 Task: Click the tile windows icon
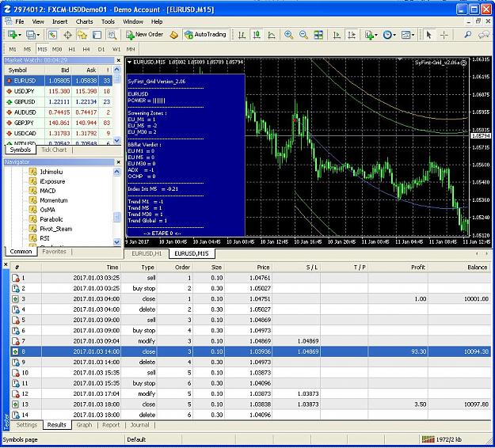click(x=318, y=35)
